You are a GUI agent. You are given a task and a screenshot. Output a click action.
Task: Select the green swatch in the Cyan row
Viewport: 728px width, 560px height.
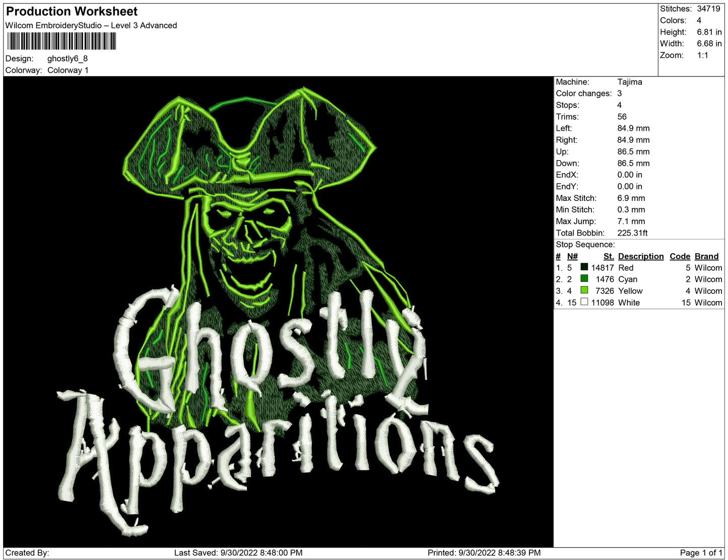coord(584,278)
